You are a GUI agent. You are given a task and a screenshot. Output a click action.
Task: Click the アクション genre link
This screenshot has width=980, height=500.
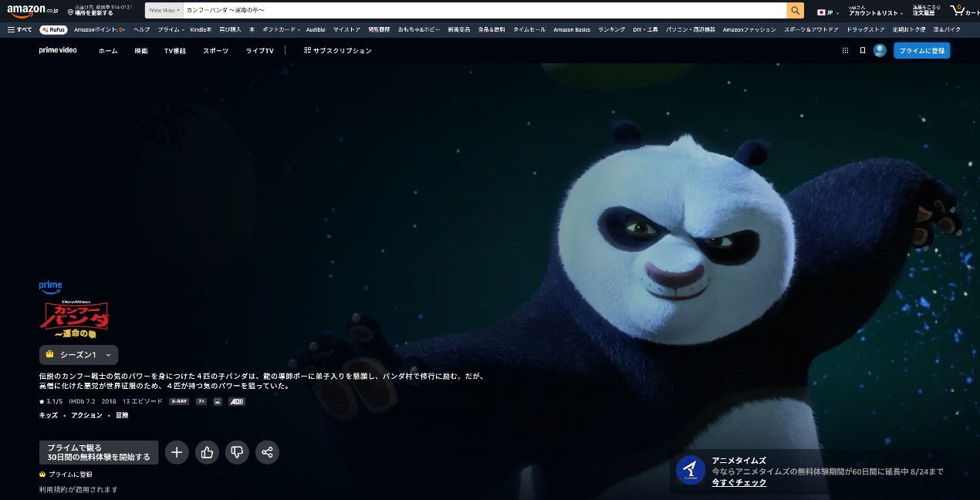[86, 415]
